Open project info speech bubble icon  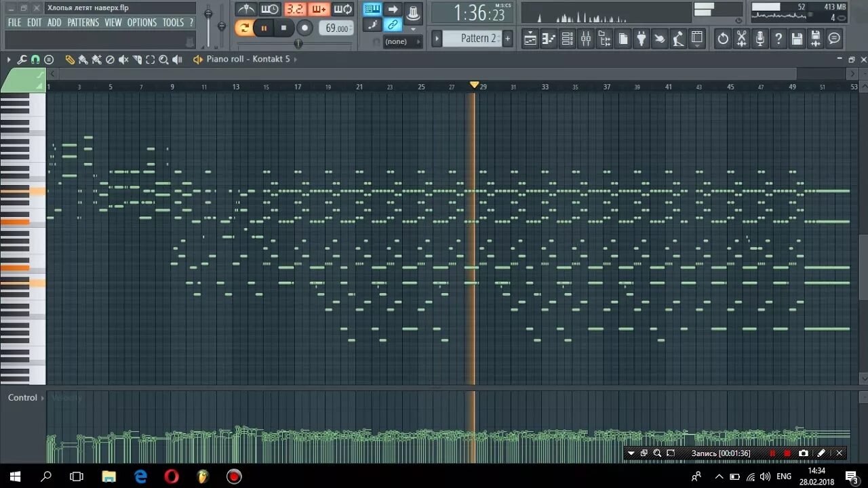pos(834,39)
